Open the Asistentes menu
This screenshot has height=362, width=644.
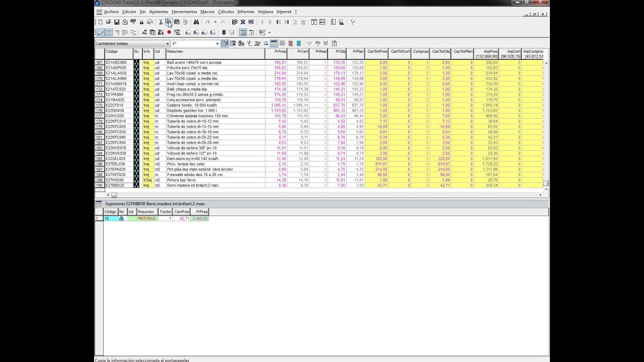[158, 12]
